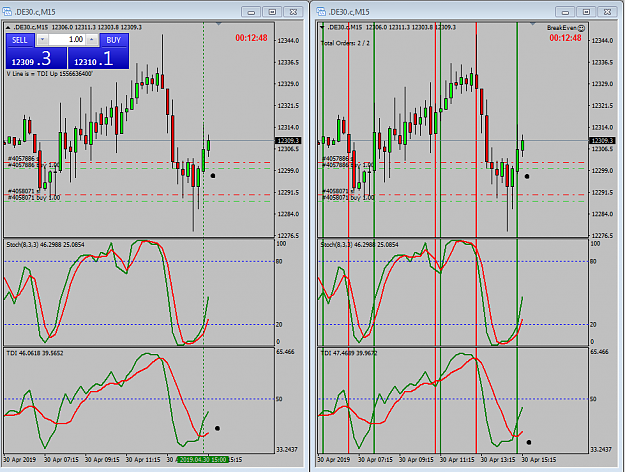Click the chart icon in right window title bar
The image size is (625, 472).
point(321,12)
